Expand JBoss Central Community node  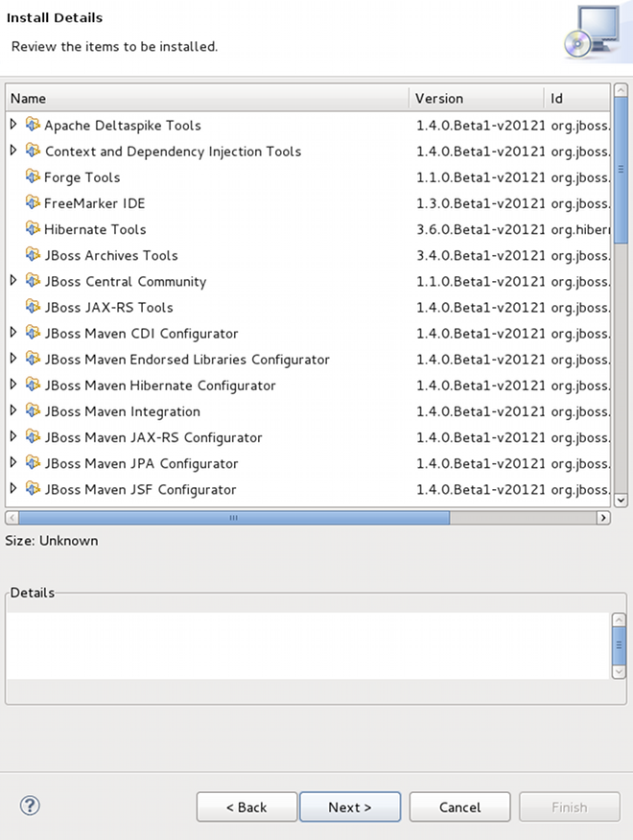[x=13, y=280]
